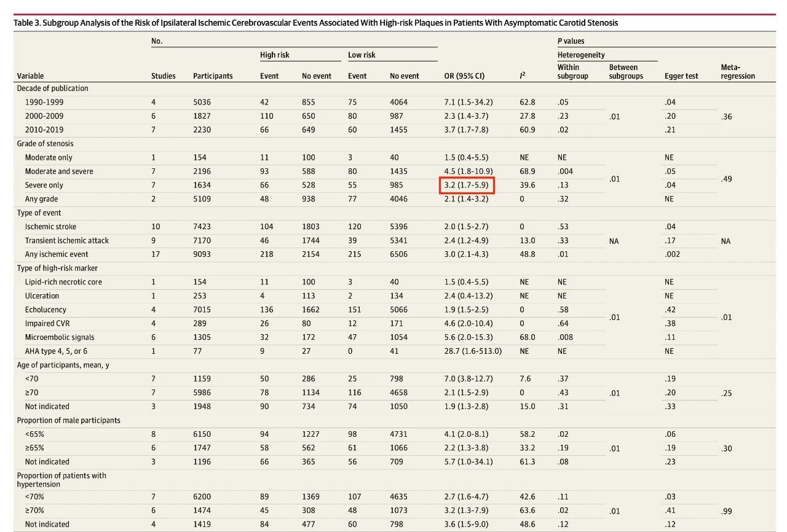Click the 'Egger test' column header
Image resolution: width=787 pixels, height=532 pixels.
pos(681,76)
